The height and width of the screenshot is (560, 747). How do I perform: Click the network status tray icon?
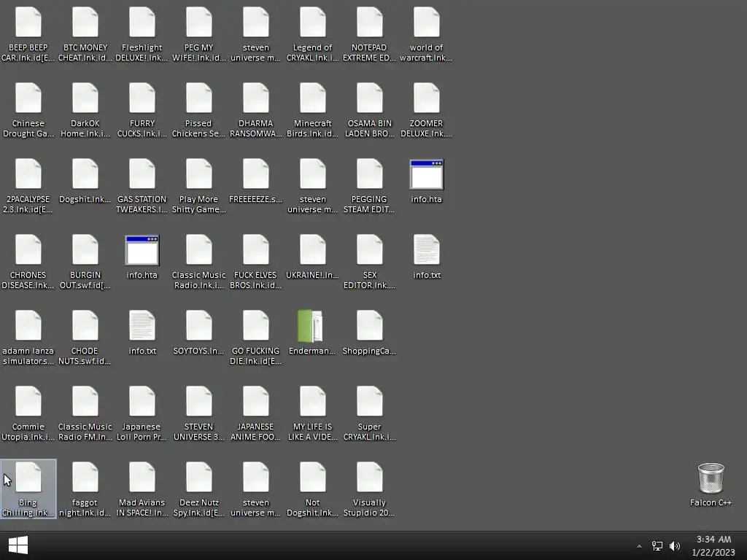[x=657, y=545]
